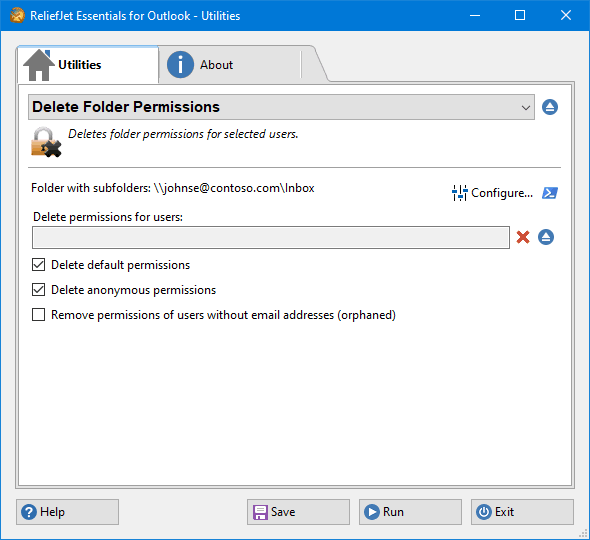Screen dimensions: 590x540
Task: Select the Utilities tab
Action: point(88,65)
